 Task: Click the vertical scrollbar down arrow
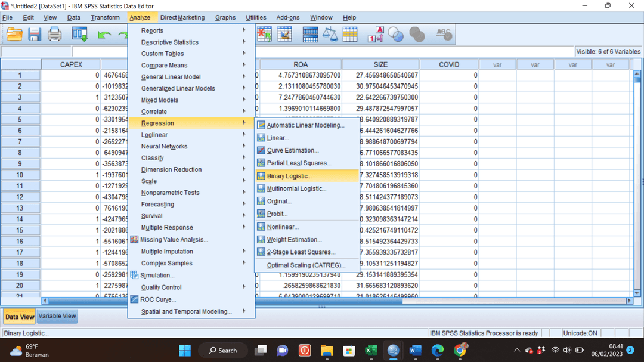(637, 293)
